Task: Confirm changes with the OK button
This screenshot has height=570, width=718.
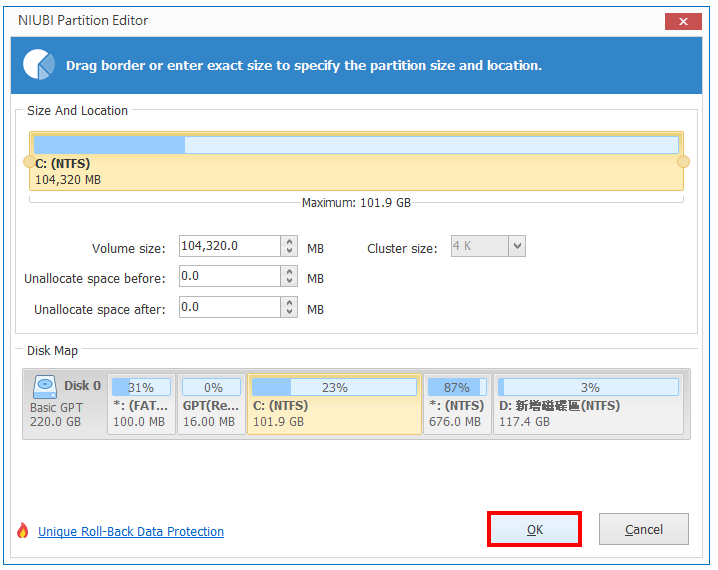Action: [534, 529]
